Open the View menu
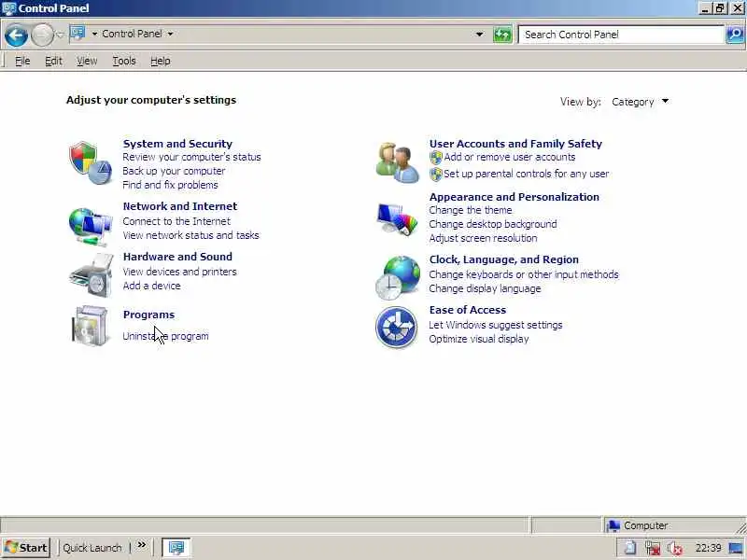Viewport: 747px width, 560px height. [x=87, y=61]
